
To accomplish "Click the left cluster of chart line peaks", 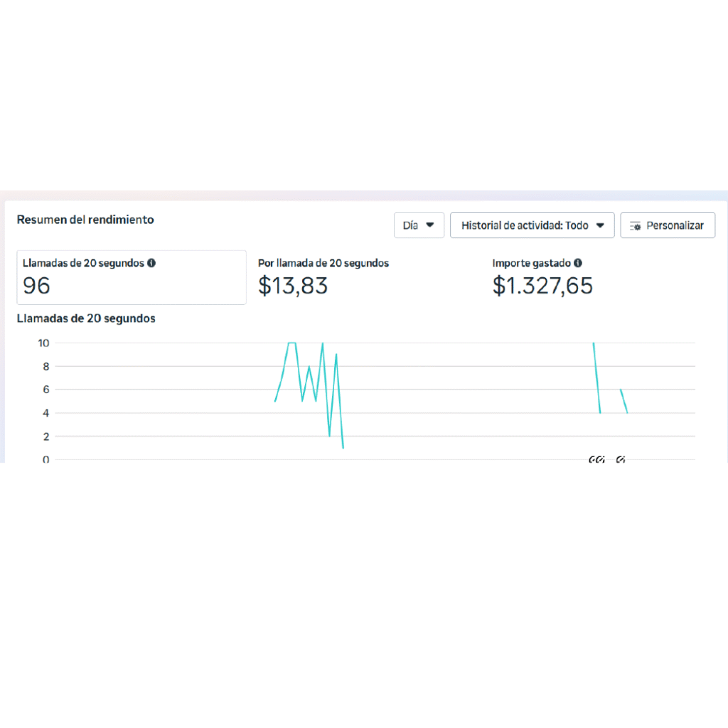I will tap(309, 377).
